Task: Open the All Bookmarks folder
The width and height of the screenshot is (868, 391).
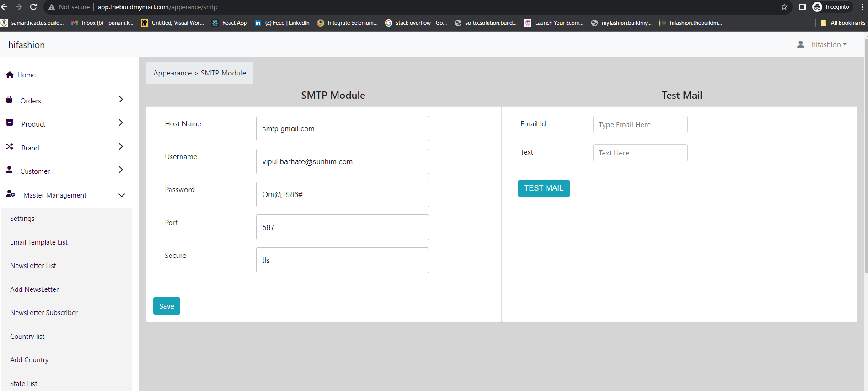Action: pos(843,23)
